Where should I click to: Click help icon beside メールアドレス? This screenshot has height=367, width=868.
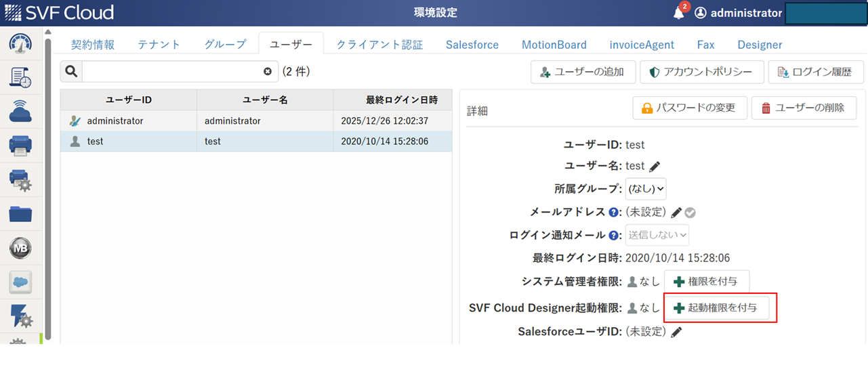614,213
